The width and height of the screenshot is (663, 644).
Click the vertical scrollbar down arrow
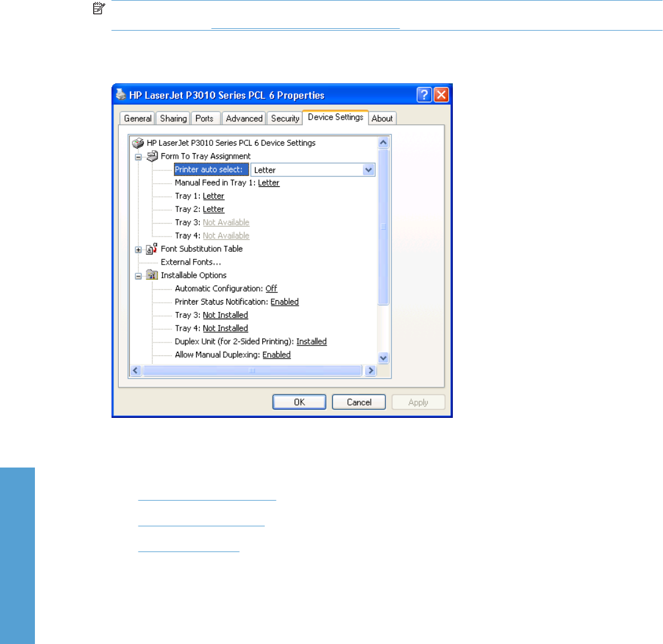(x=383, y=358)
